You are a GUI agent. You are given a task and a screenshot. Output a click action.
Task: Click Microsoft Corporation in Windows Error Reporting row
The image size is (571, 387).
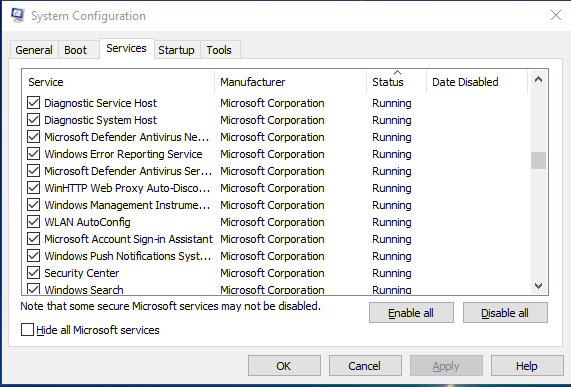point(272,154)
